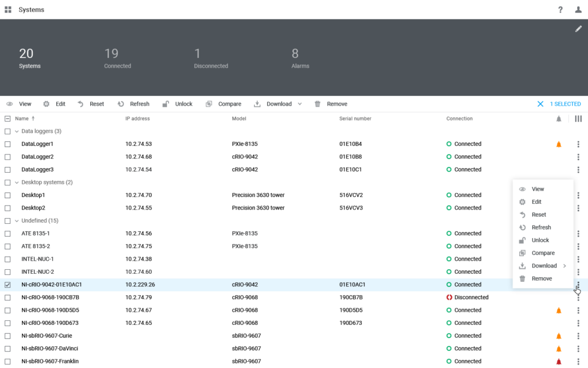The height and width of the screenshot is (368, 588).
Task: Open the three-dot menu for DataLogger1
Action: coord(578,144)
